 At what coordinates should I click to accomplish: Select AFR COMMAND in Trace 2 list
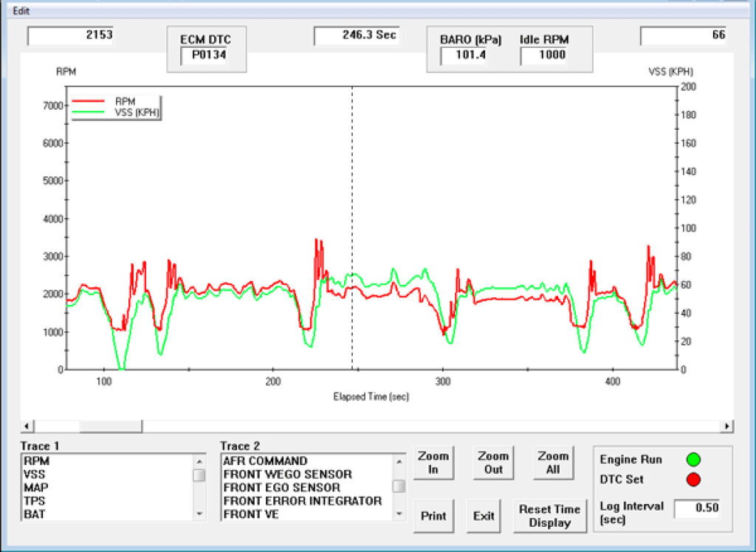click(265, 460)
